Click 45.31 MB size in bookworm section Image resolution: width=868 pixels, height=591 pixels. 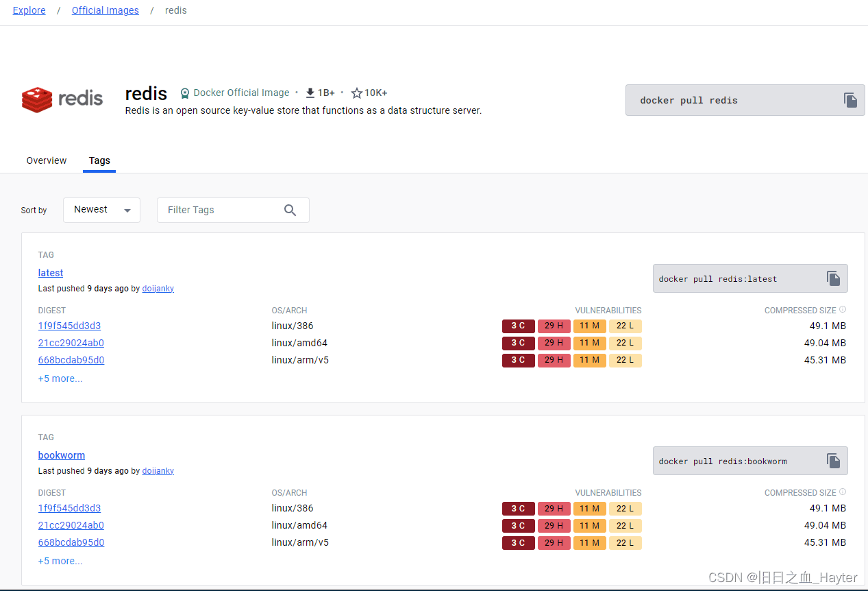pos(825,542)
